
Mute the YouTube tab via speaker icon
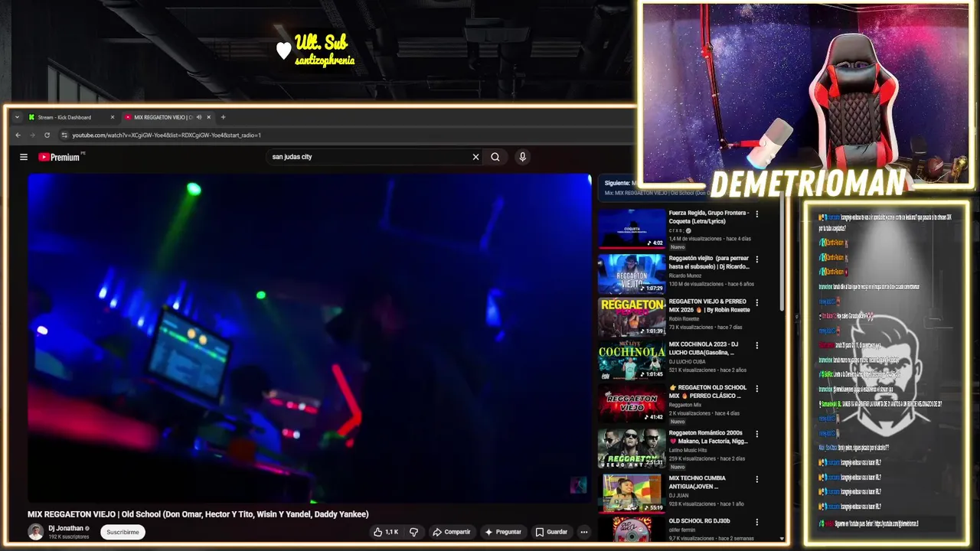click(198, 117)
